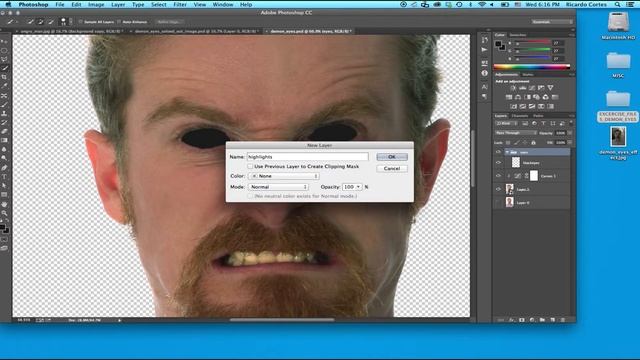Show hidden Layer 0
Image resolution: width=640 pixels, height=360 pixels.
click(498, 202)
